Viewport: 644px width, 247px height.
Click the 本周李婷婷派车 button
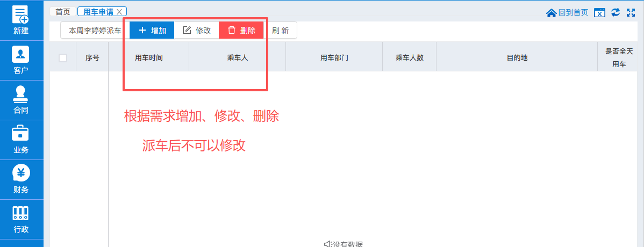tap(95, 31)
